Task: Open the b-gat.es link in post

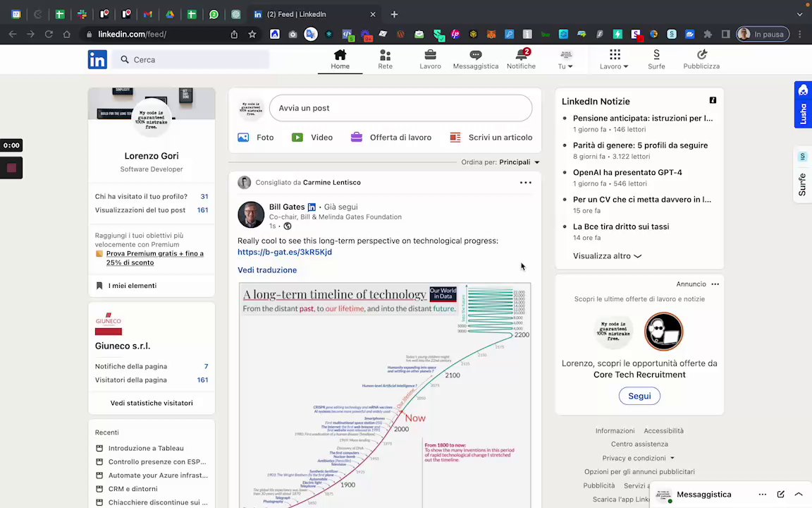Action: click(284, 252)
